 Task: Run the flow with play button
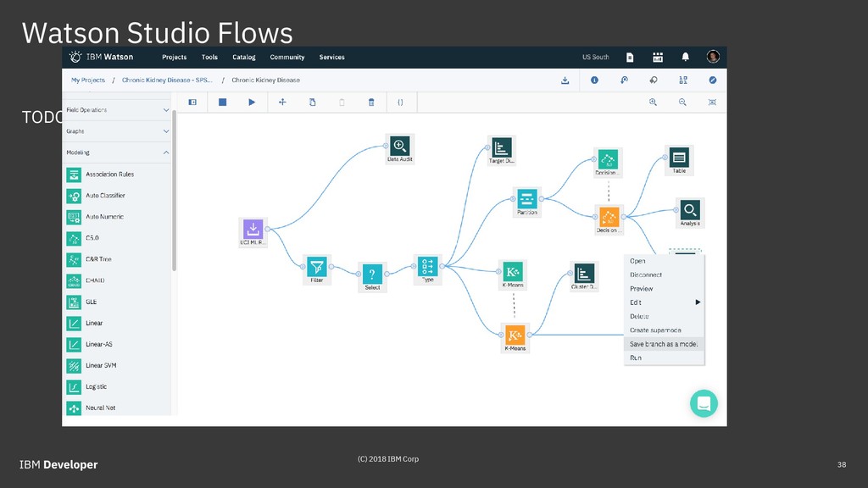tap(252, 103)
